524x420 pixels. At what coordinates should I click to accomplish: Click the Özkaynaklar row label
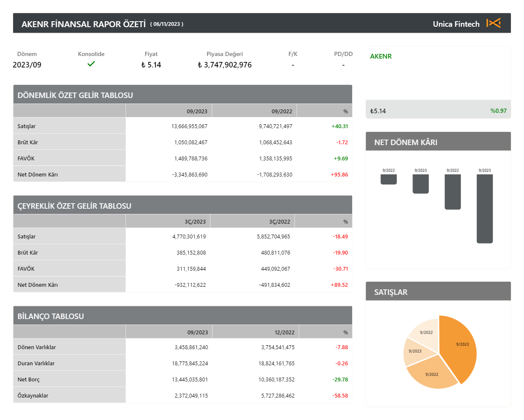tap(33, 395)
